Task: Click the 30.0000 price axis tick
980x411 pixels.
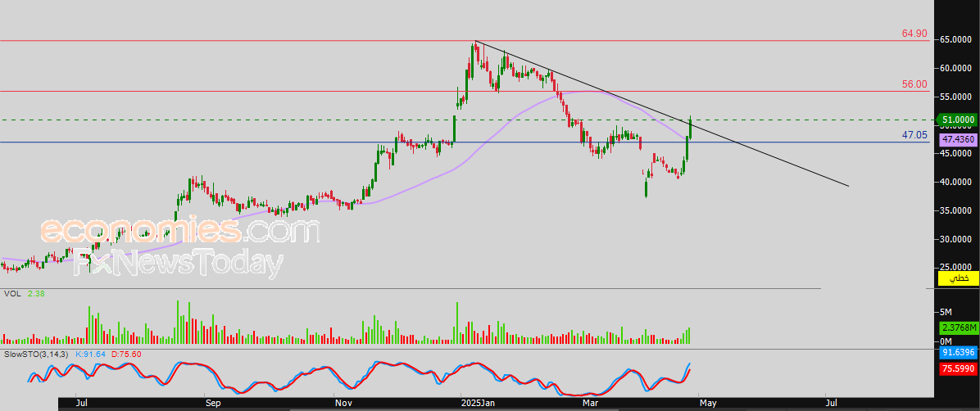Action: point(955,239)
